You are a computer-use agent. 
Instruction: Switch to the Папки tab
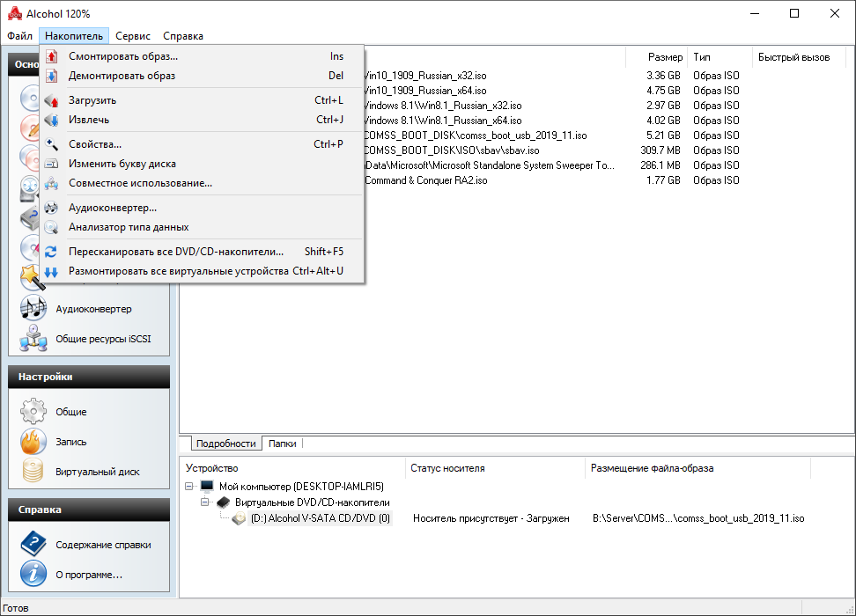pyautogui.click(x=282, y=444)
